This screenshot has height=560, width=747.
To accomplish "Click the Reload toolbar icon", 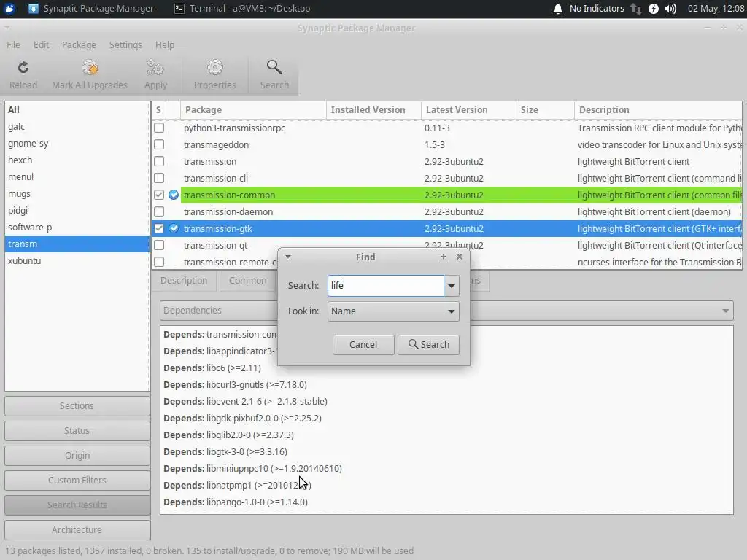I will 23,68.
